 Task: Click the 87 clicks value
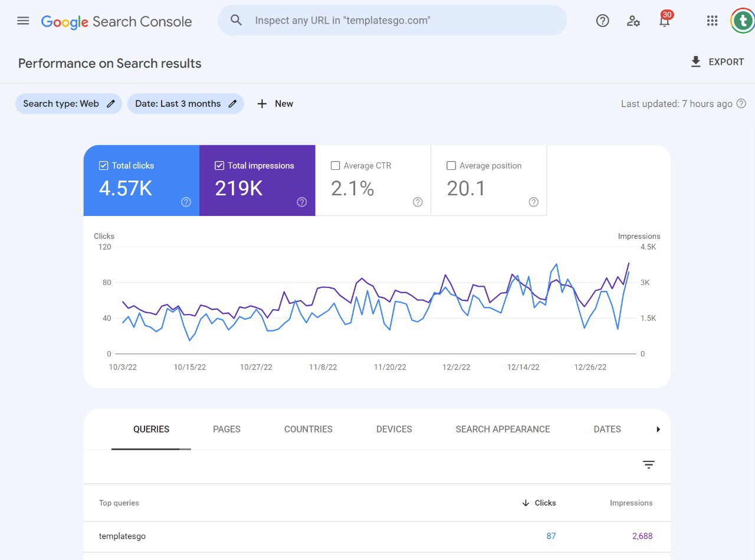click(x=551, y=536)
